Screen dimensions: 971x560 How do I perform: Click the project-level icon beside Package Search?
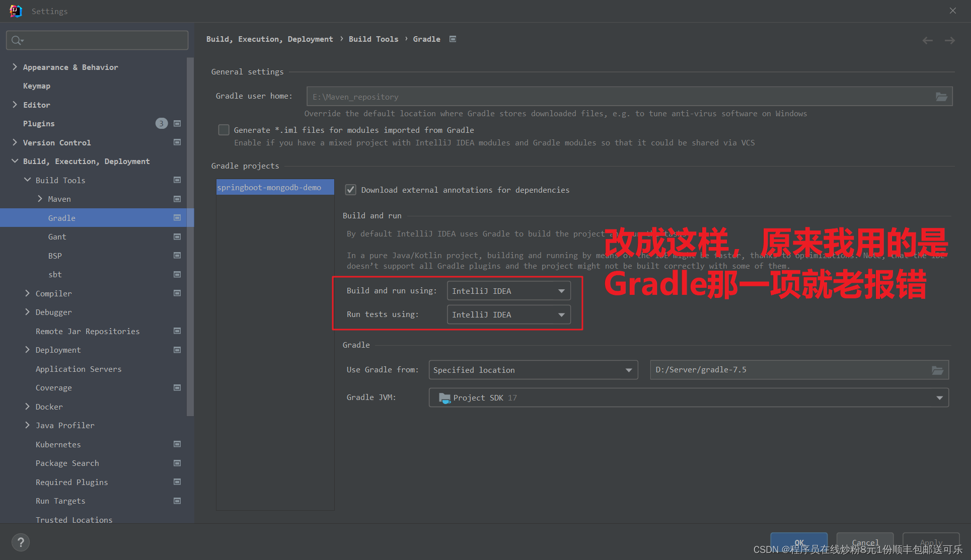[177, 463]
